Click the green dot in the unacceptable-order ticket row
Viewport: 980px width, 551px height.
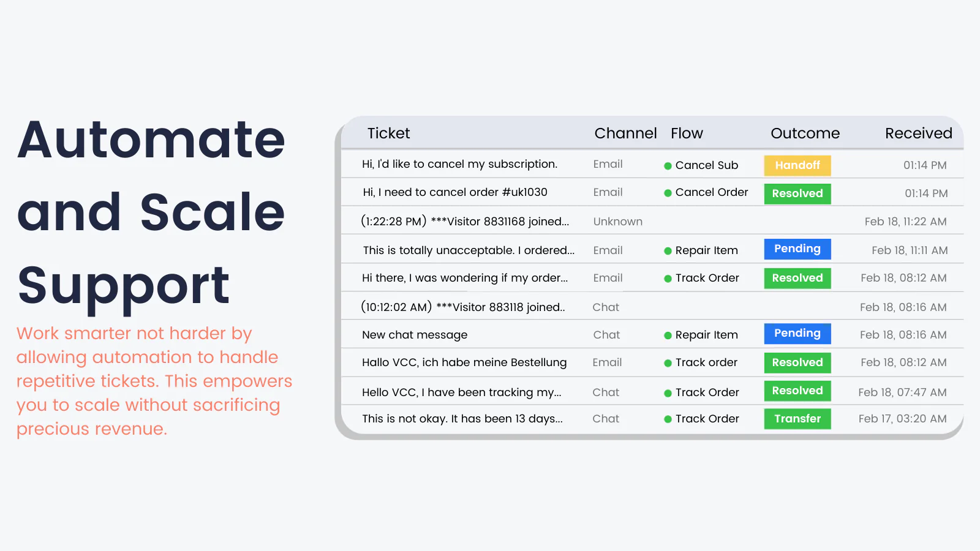tap(668, 251)
